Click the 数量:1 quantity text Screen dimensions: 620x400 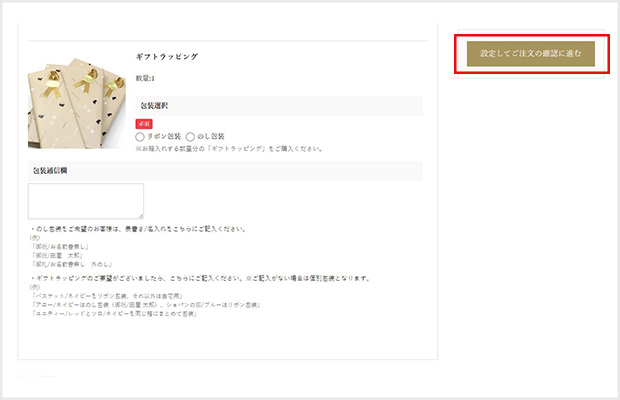(146, 78)
